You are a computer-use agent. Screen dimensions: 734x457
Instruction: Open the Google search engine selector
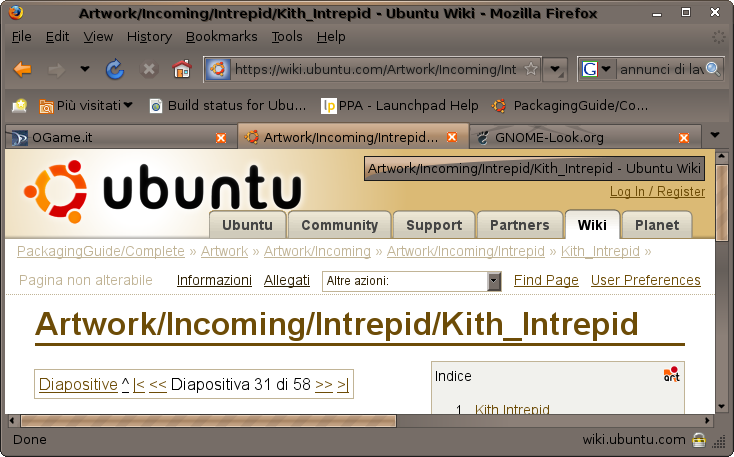coord(597,70)
